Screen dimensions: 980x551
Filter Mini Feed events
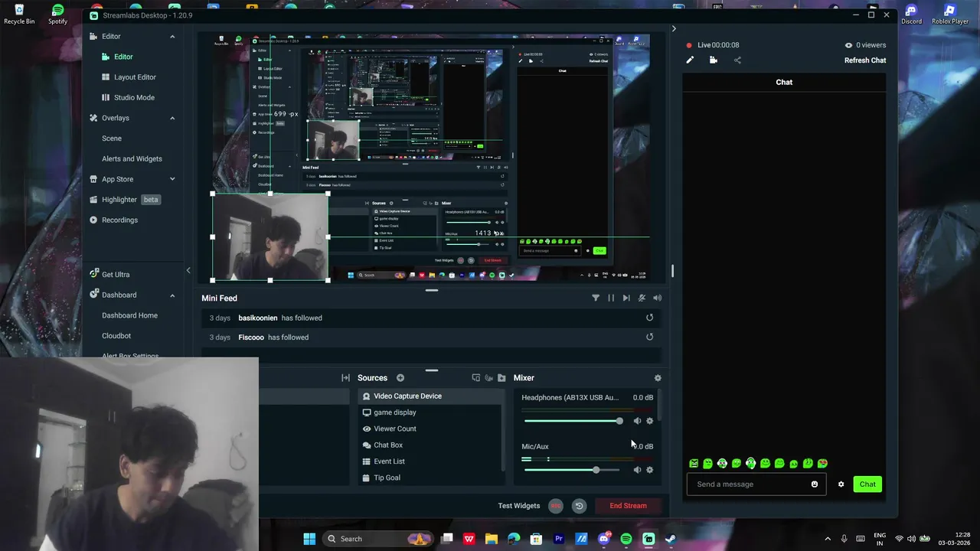coord(596,298)
